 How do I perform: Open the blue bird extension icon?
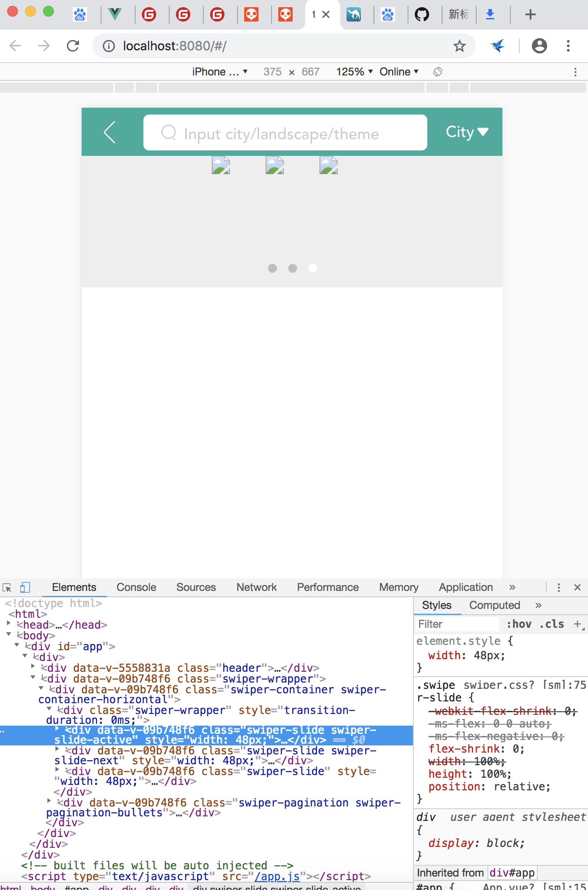pyautogui.click(x=497, y=45)
